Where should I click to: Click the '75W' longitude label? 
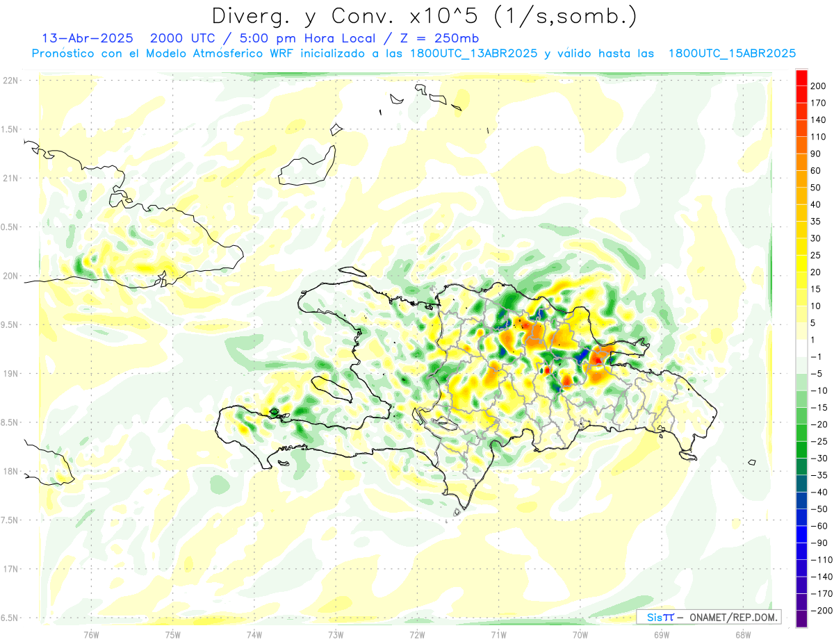tap(172, 634)
